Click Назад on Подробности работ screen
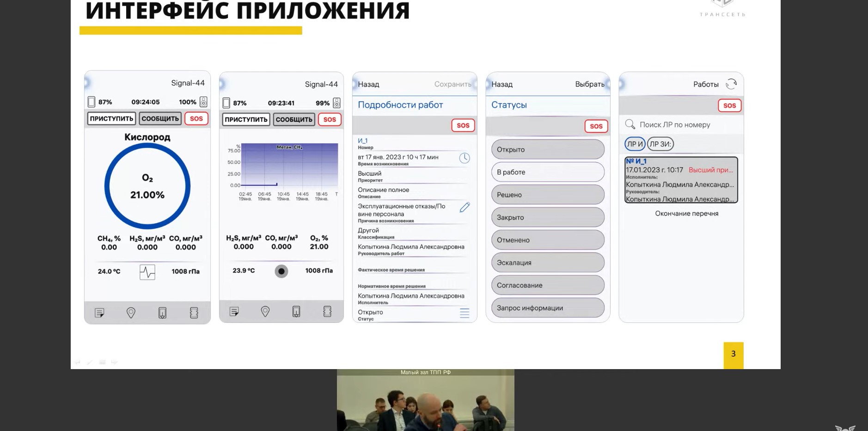 click(x=368, y=85)
